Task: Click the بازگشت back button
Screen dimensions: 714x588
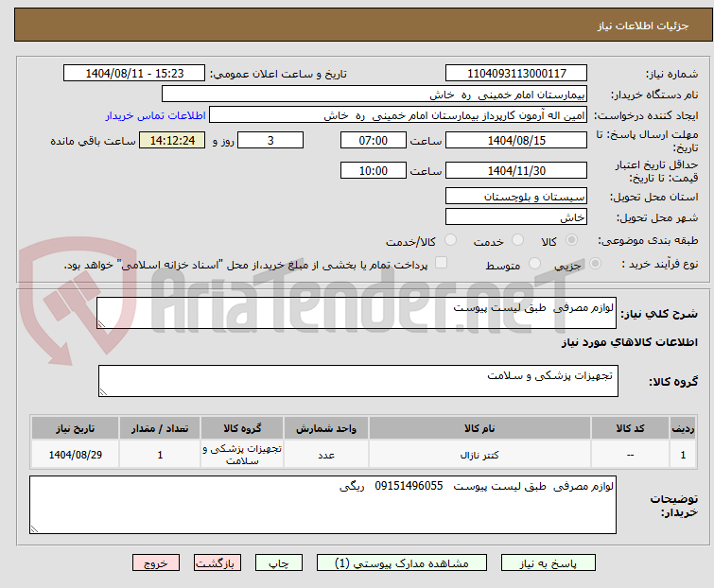Action: point(218,563)
